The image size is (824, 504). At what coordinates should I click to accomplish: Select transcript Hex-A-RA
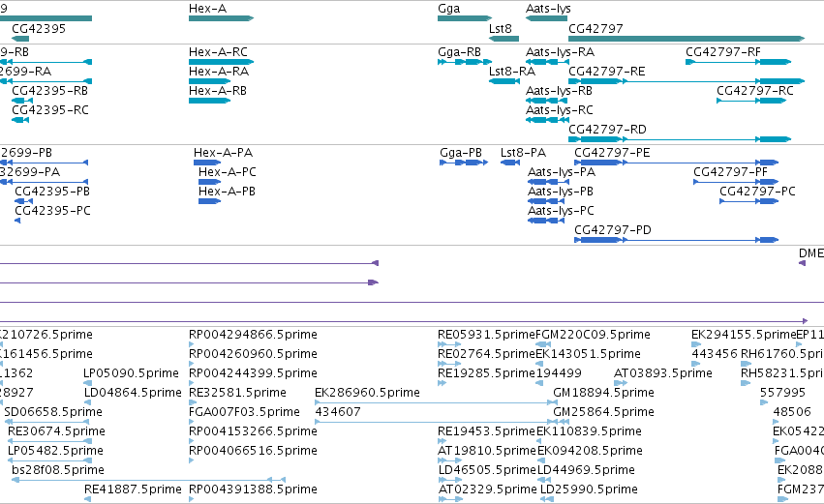click(210, 81)
